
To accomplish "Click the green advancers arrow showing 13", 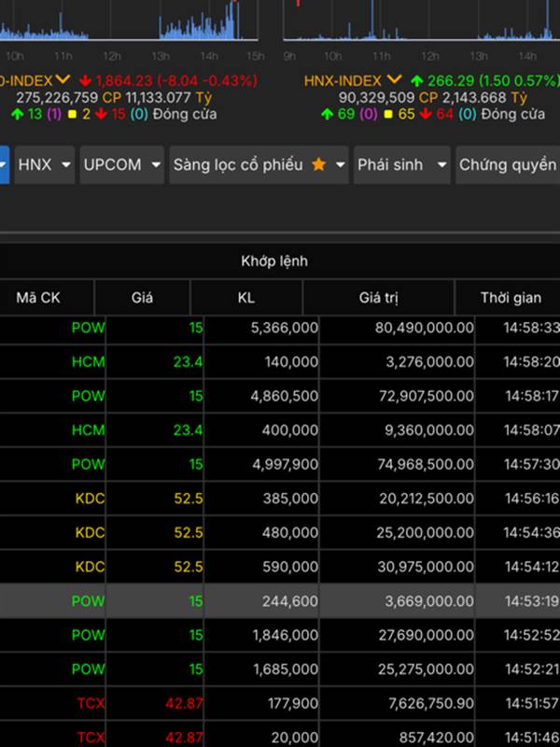I will [17, 114].
